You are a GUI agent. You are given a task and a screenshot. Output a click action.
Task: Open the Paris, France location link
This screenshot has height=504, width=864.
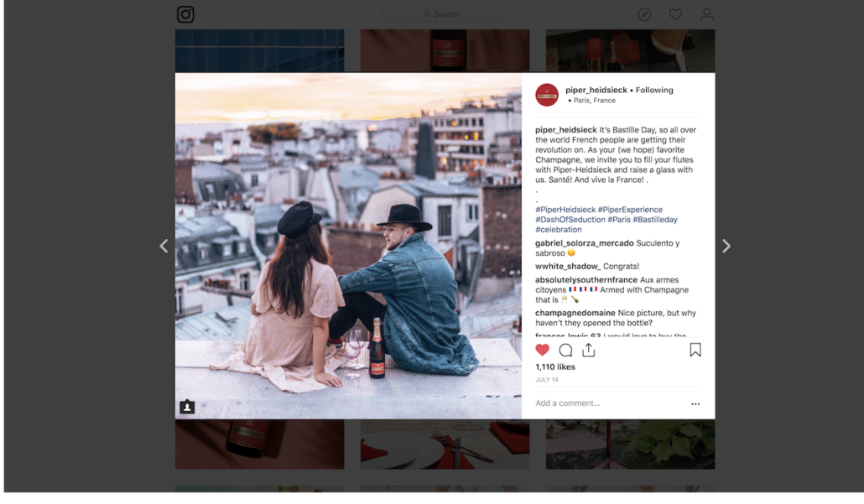point(595,101)
